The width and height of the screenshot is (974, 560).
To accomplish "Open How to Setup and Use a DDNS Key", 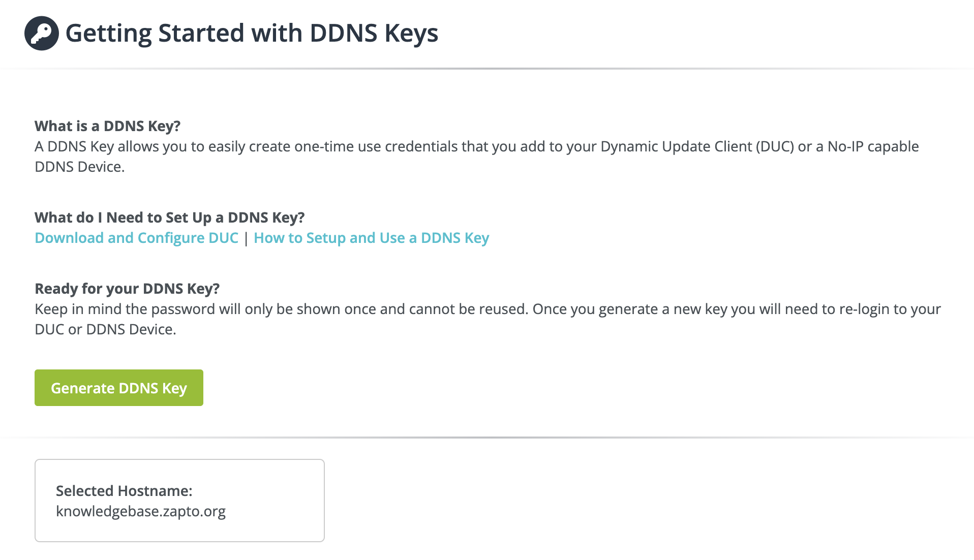I will click(x=371, y=237).
